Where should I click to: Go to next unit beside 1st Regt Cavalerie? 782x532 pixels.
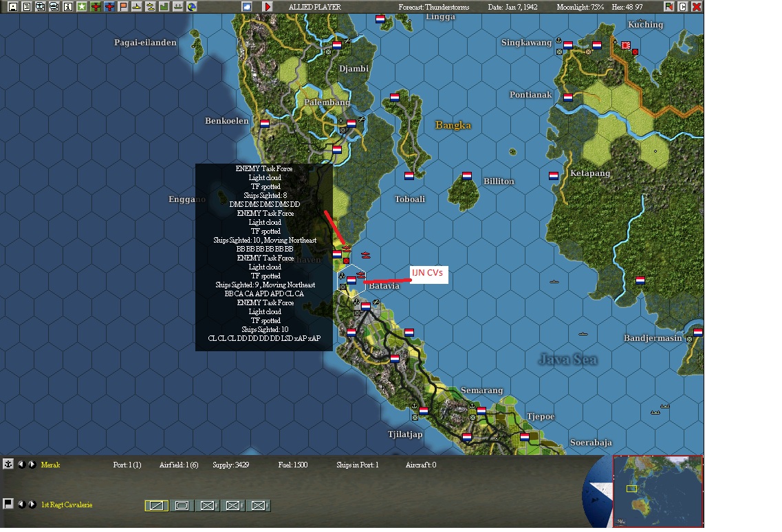coord(32,504)
